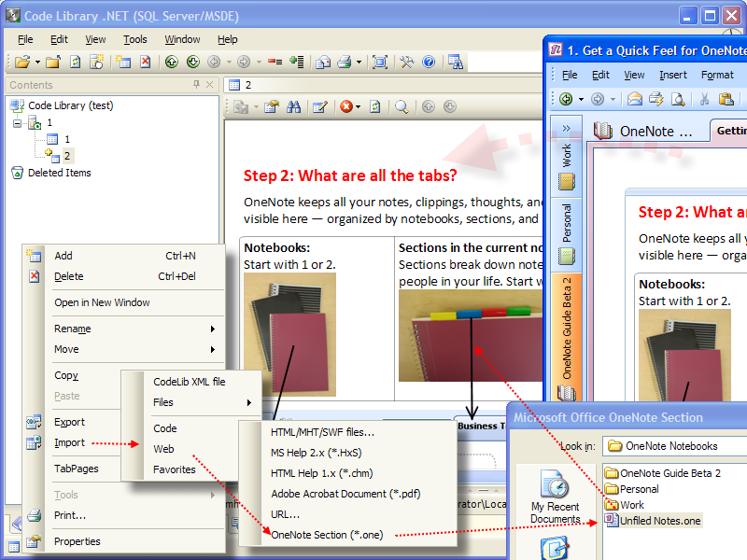Expand the Move submenu arrow
747x560 pixels.
(x=213, y=349)
